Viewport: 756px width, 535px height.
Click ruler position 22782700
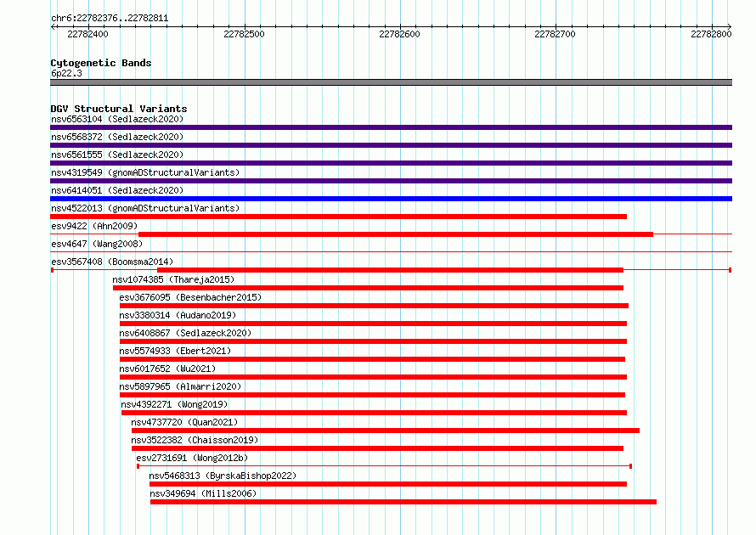tap(555, 34)
